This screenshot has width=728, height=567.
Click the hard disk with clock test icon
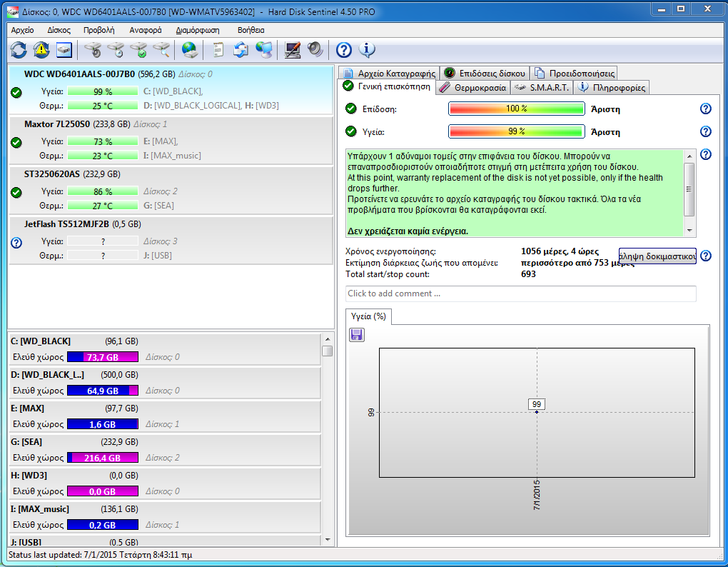[116, 50]
